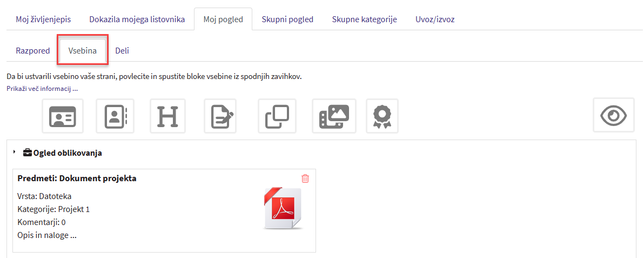
Task: Open the Uvoz/izvoz tab
Action: click(434, 19)
